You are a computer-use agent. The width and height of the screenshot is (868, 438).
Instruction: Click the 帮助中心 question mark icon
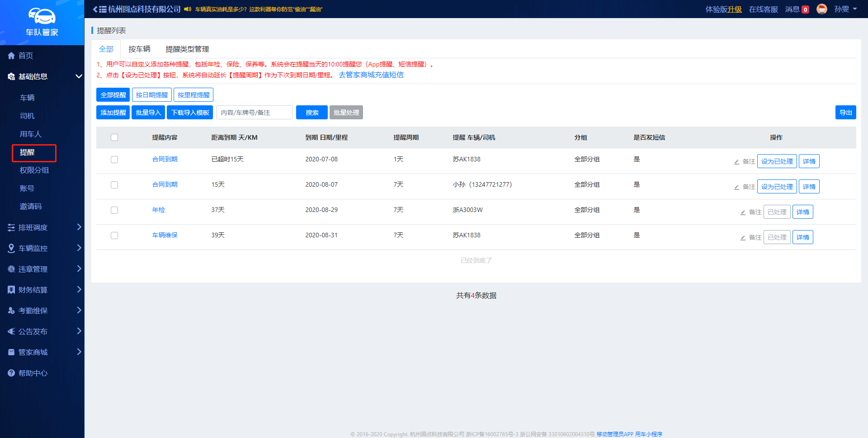[11, 373]
